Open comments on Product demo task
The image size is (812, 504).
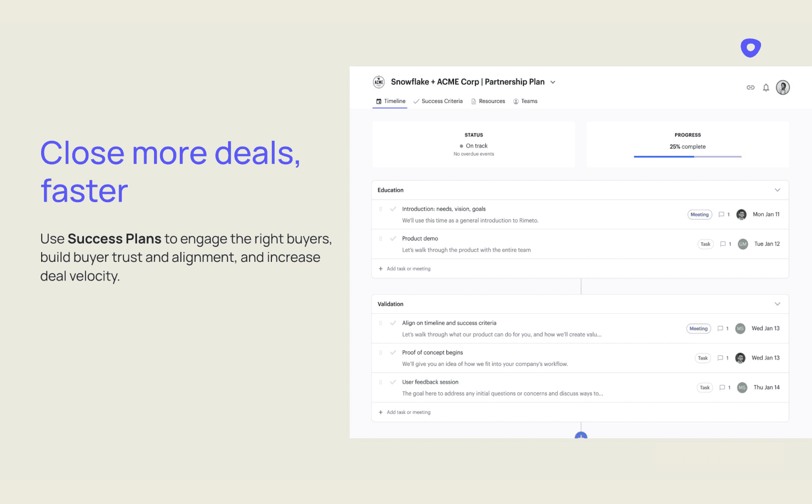[725, 244]
